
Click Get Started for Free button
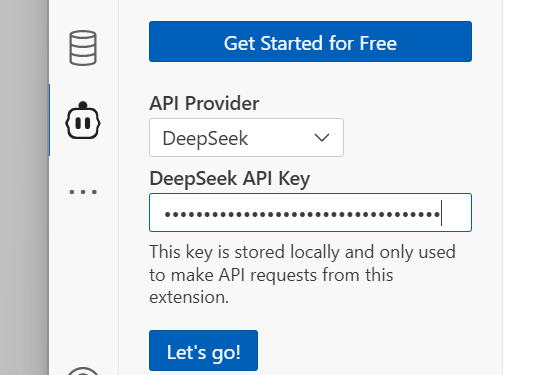click(310, 41)
